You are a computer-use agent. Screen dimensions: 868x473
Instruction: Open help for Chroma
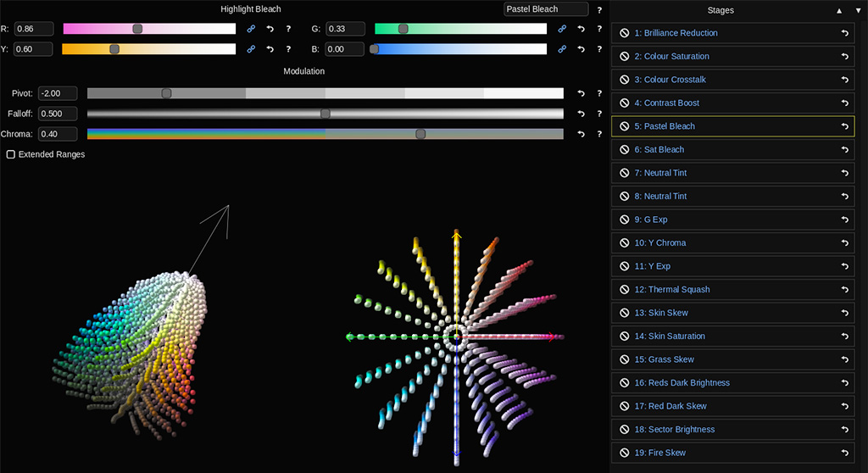pos(599,134)
